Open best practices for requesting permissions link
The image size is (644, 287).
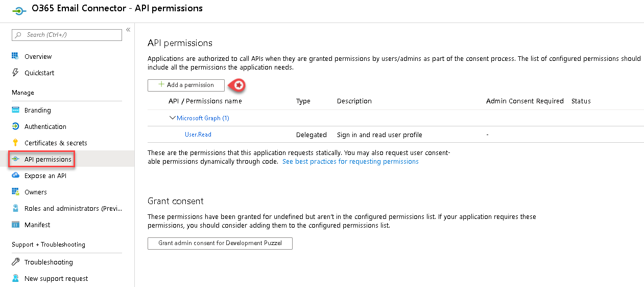pos(350,161)
